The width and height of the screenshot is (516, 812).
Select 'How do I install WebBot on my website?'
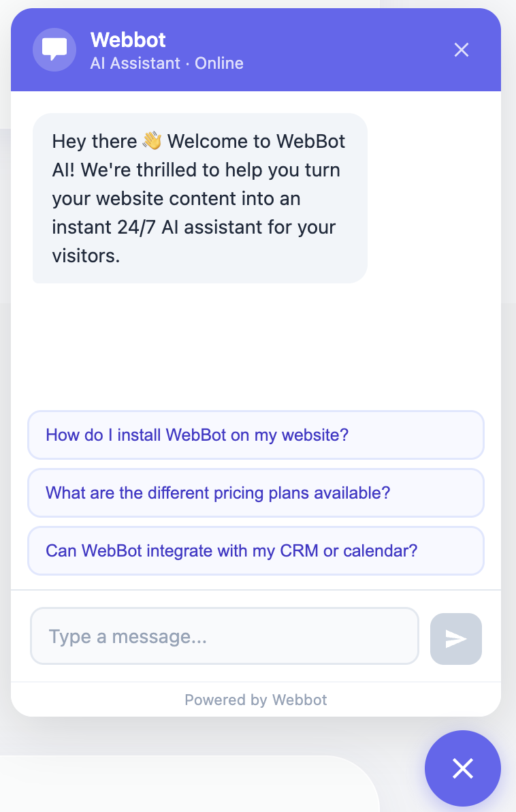pos(255,435)
